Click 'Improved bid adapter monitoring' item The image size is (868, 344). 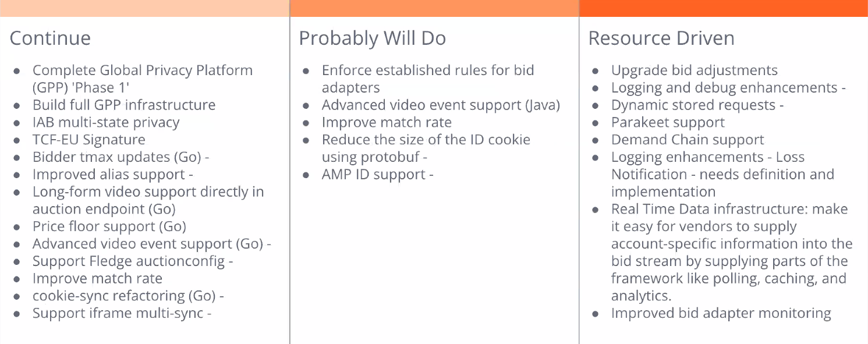pos(721,313)
